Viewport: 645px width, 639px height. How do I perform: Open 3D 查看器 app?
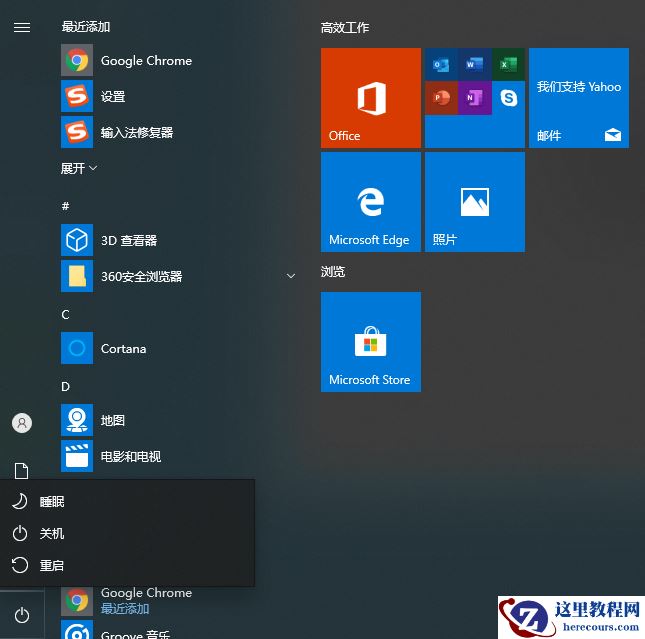point(178,240)
